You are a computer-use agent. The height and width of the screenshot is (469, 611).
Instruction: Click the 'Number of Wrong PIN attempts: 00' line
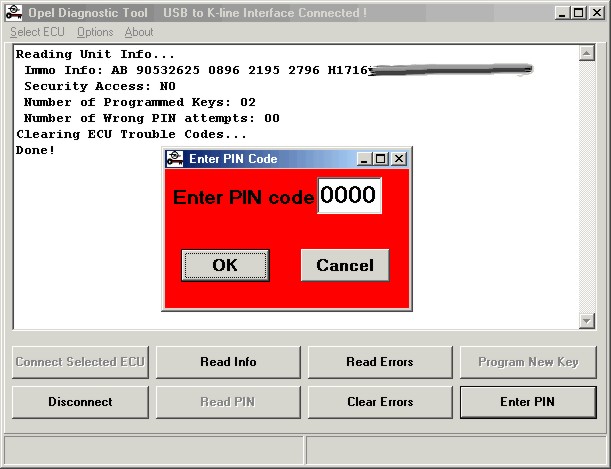tap(152, 118)
